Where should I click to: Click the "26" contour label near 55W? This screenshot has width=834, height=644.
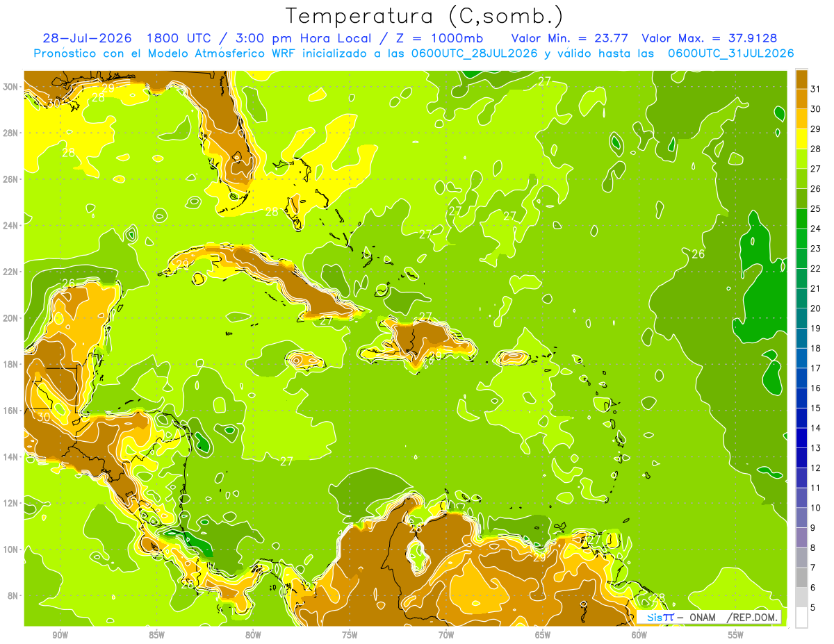click(698, 254)
